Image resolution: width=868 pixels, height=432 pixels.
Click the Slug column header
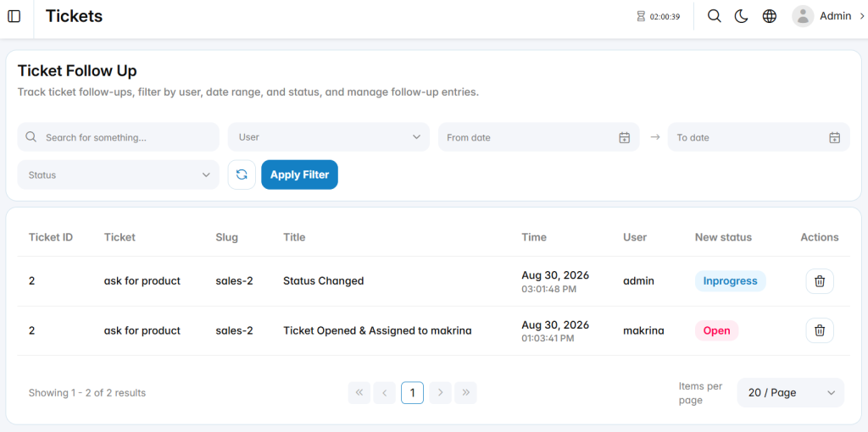tap(227, 237)
